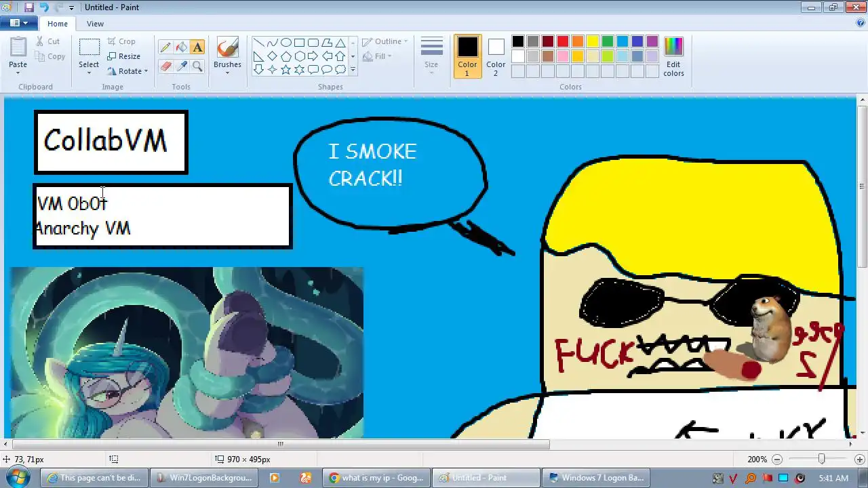Select the Hexagon shape
The height and width of the screenshot is (488, 868).
300,56
